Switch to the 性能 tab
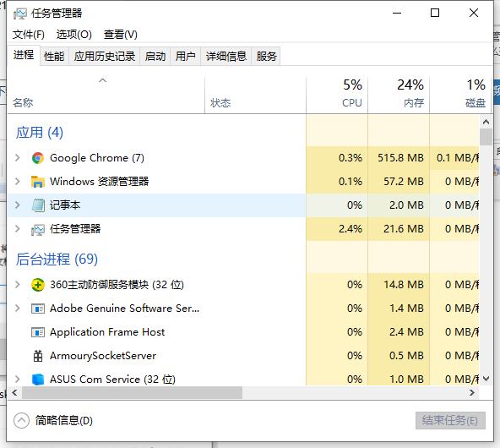Viewport: 500px width, 448px height. (x=54, y=57)
